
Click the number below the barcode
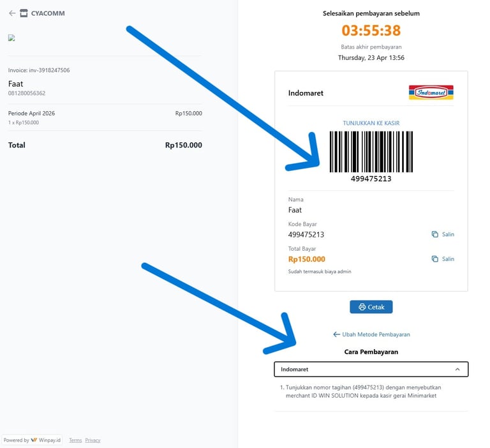pos(371,179)
